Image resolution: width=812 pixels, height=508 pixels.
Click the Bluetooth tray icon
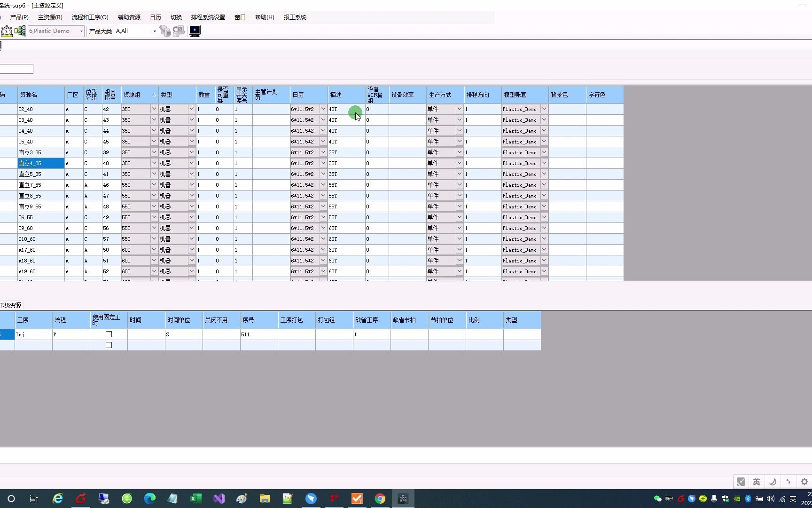748,499
